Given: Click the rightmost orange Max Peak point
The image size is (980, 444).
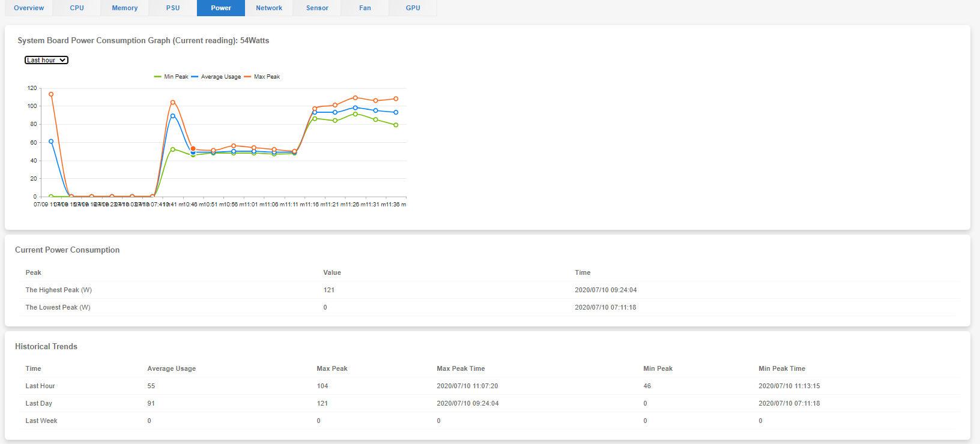Looking at the screenshot, I should (x=396, y=99).
